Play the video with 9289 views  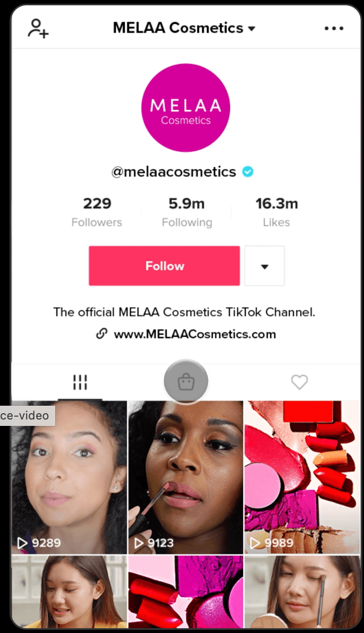point(69,477)
